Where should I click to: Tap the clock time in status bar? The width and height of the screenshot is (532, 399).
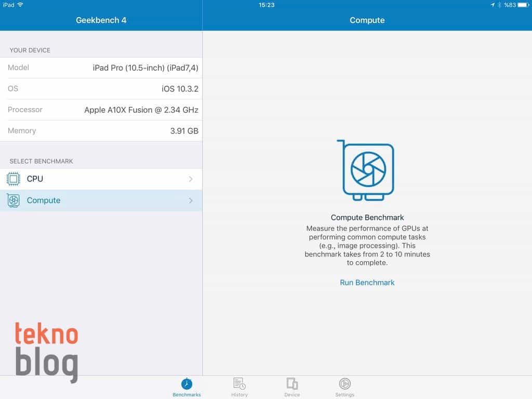coord(266,5)
